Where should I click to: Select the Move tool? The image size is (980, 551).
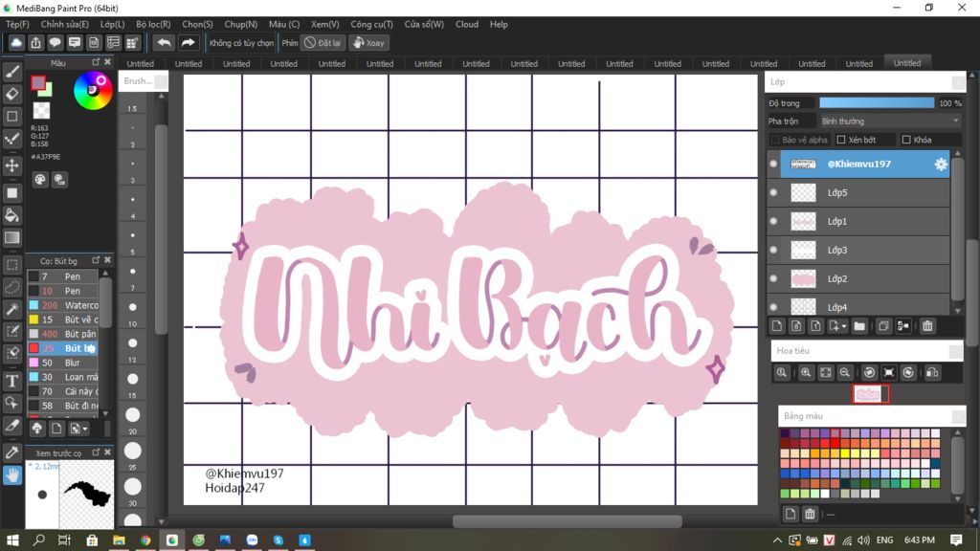tap(11, 165)
